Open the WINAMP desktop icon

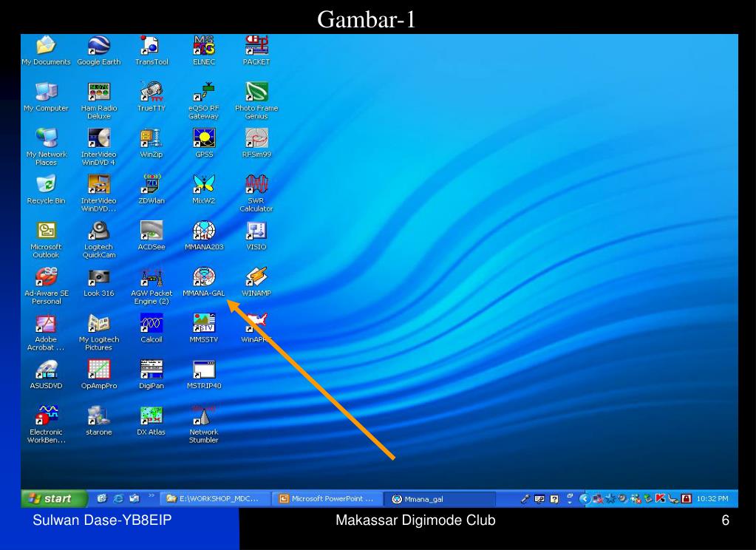coord(256,282)
